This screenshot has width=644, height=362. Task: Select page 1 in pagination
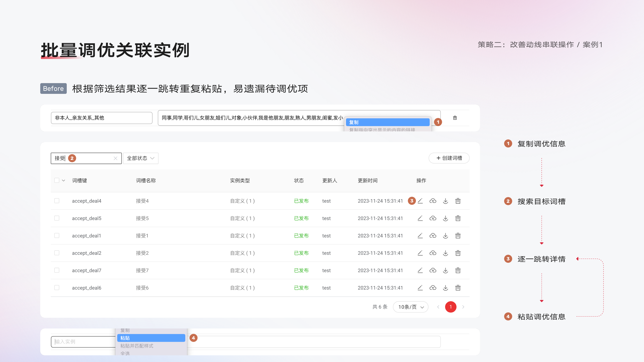450,307
